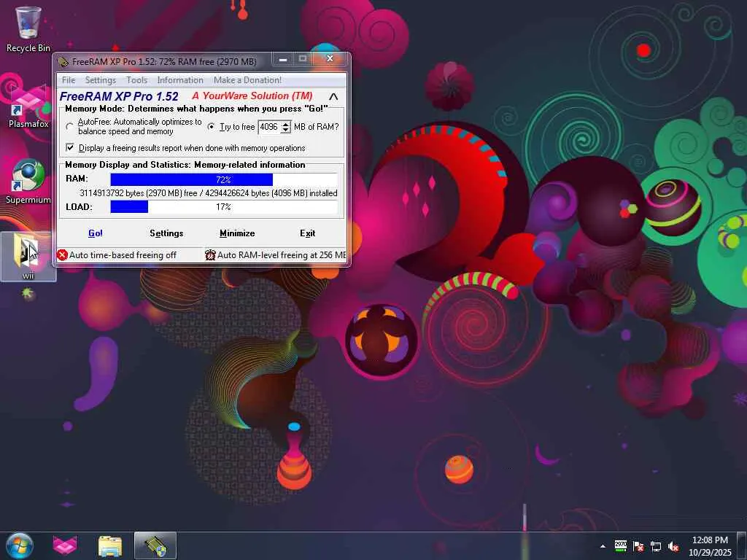This screenshot has width=747, height=560.
Task: Open the Settings menu
Action: [x=101, y=80]
